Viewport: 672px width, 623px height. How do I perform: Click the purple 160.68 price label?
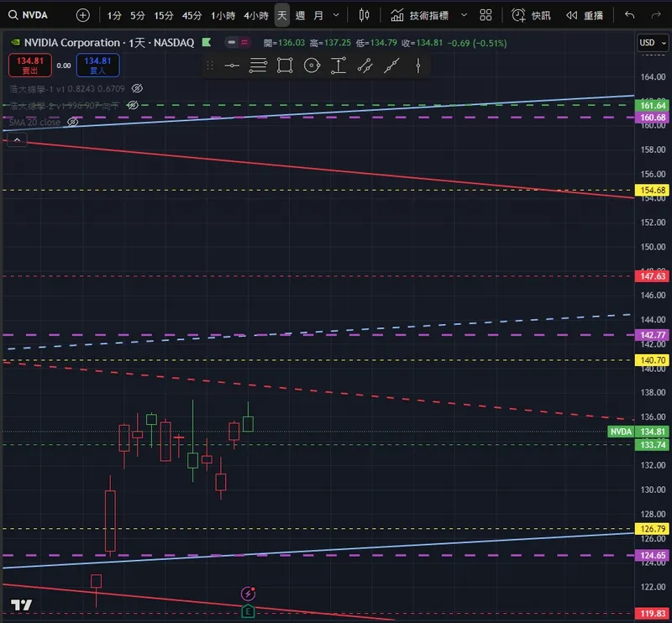pyautogui.click(x=653, y=118)
